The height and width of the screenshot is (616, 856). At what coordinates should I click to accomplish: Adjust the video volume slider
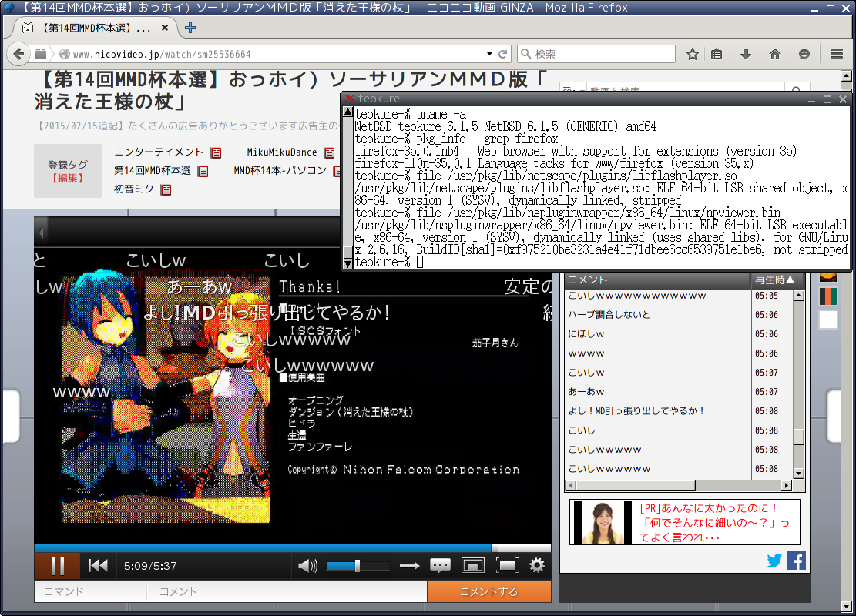[x=358, y=567]
